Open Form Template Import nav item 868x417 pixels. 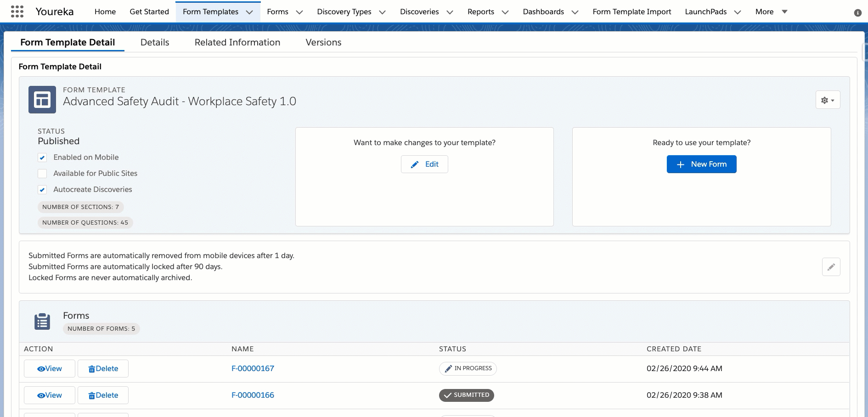point(631,11)
